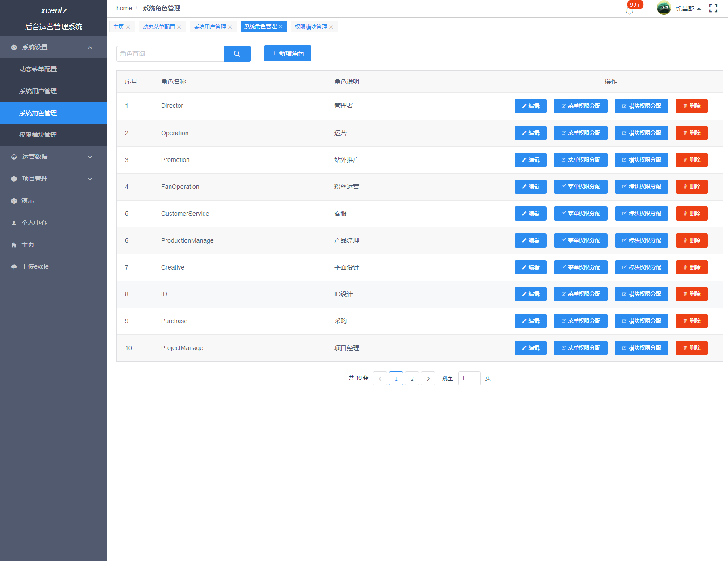Screen dimensions: 728x561
Task: Click the 系统设置 gear icon
Action: pos(14,47)
